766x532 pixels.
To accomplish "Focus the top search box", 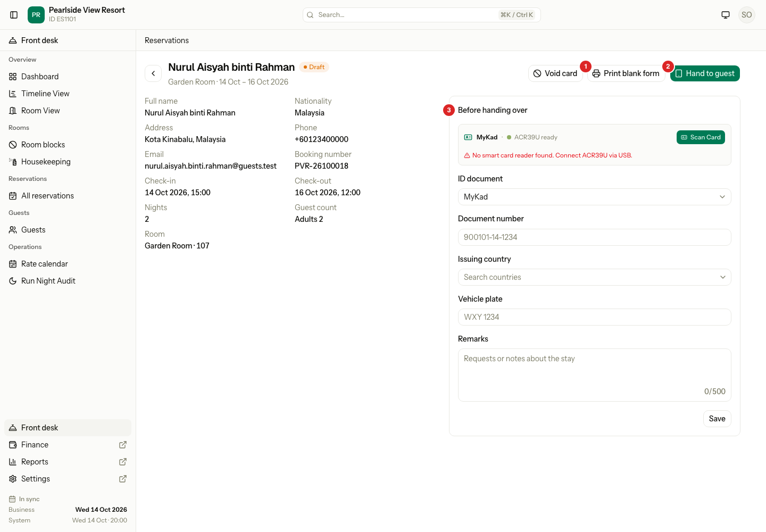I will pyautogui.click(x=421, y=15).
